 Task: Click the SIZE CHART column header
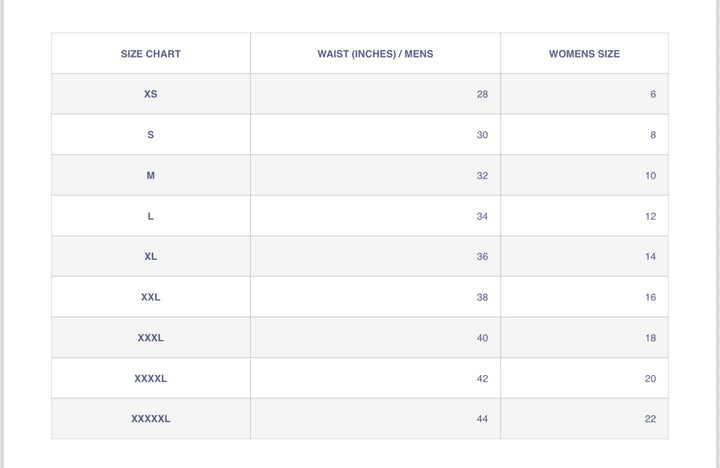[150, 54]
